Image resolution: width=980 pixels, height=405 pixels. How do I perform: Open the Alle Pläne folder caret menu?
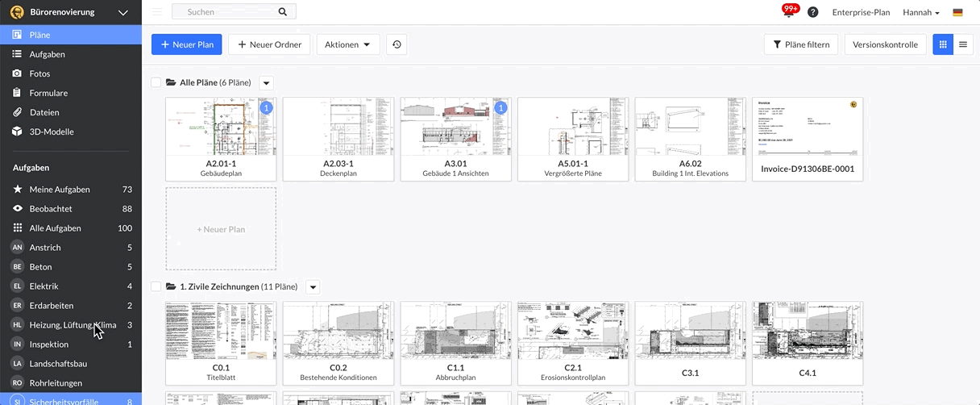pos(267,82)
